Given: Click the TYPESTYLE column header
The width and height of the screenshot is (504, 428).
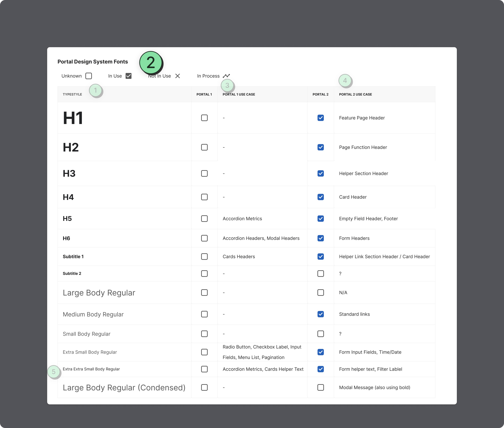Looking at the screenshot, I should [72, 94].
